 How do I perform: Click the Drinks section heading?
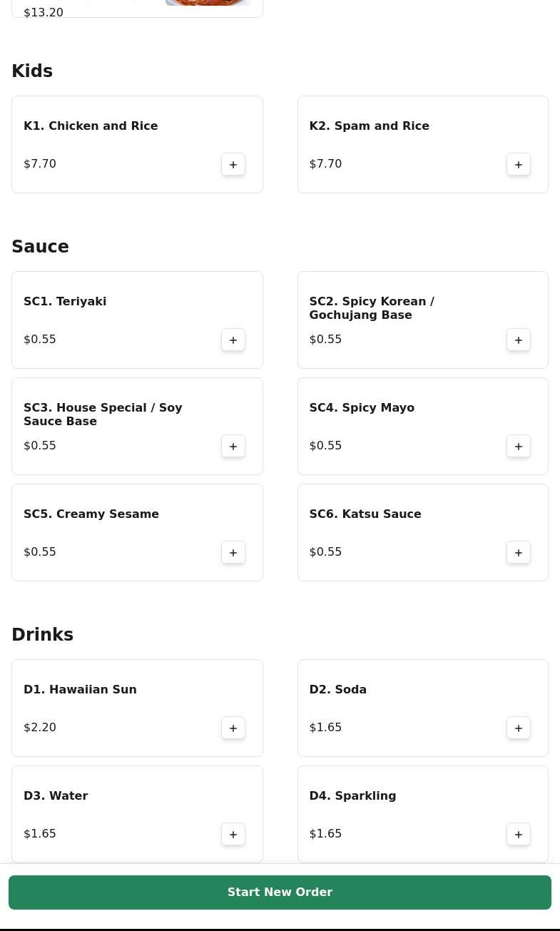(42, 635)
